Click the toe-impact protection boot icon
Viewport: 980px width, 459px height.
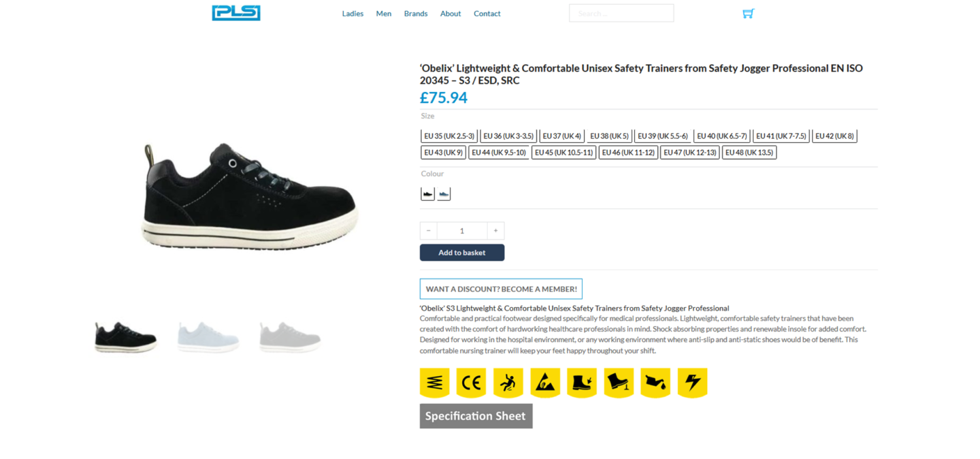582,382
